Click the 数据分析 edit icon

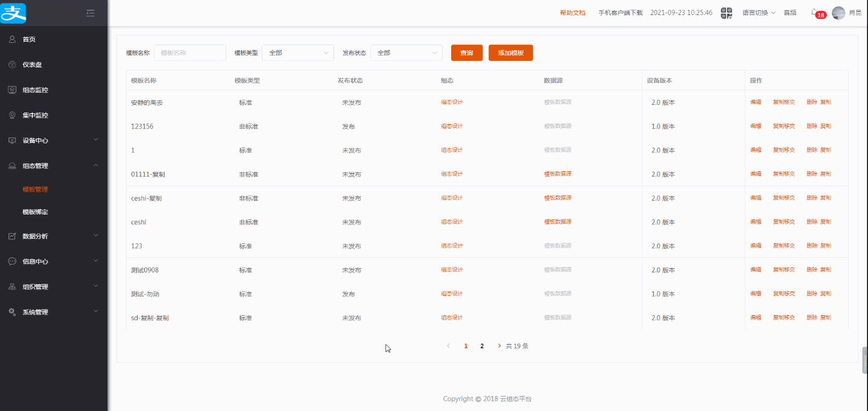(x=11, y=236)
